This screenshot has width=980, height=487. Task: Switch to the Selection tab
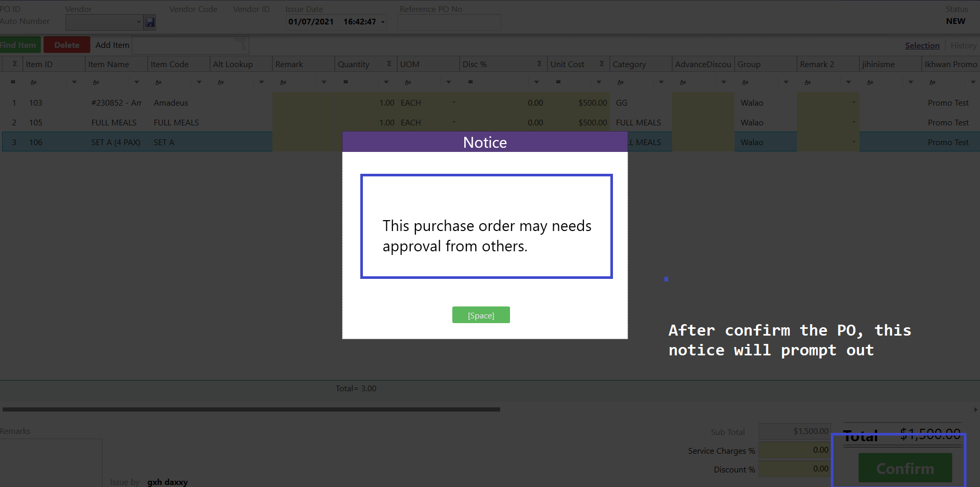(922, 46)
